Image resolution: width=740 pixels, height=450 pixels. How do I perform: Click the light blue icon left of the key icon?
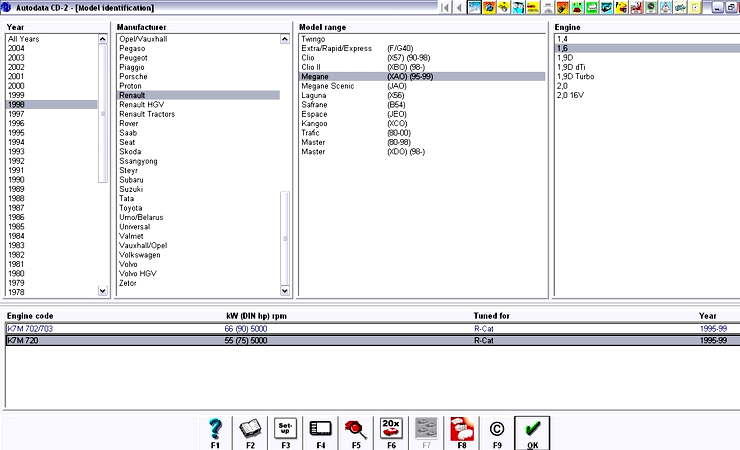[x=664, y=8]
